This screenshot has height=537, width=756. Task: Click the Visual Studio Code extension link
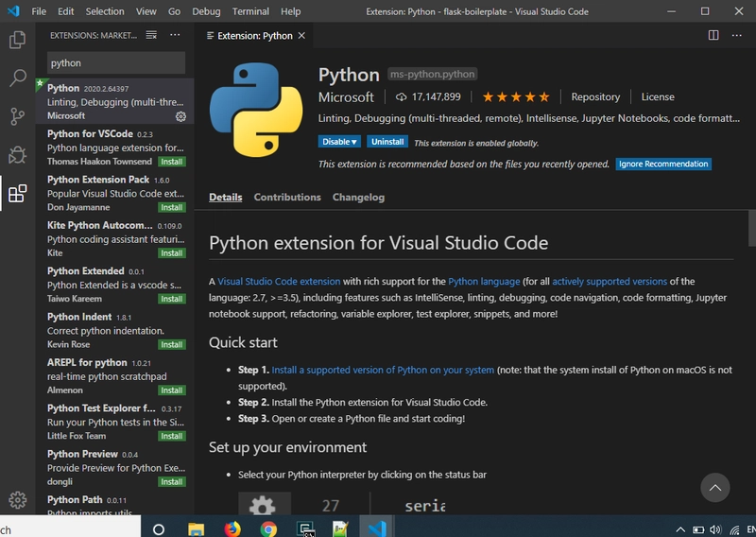[279, 282]
